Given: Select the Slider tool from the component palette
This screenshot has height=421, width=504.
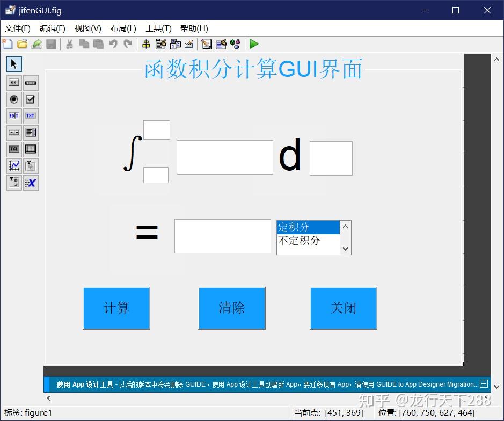Looking at the screenshot, I should pos(31,82).
